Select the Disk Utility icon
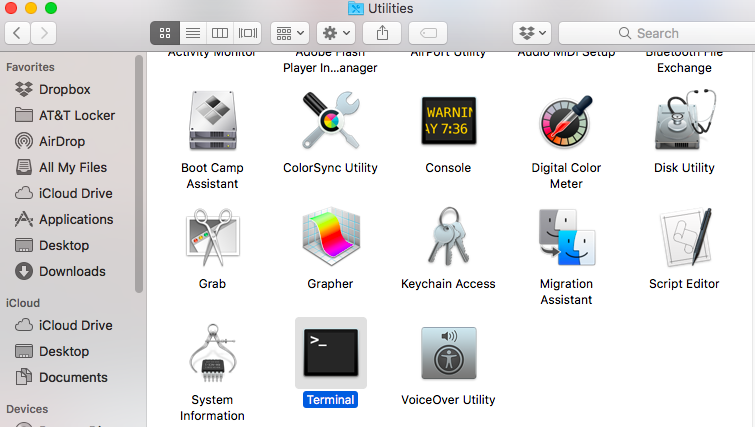This screenshot has width=755, height=427. point(684,119)
